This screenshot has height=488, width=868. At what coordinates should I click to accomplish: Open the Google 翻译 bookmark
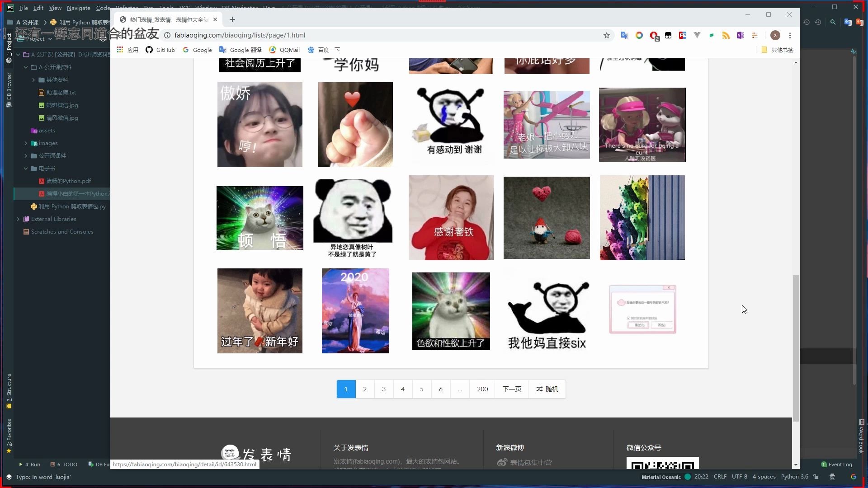pos(240,50)
